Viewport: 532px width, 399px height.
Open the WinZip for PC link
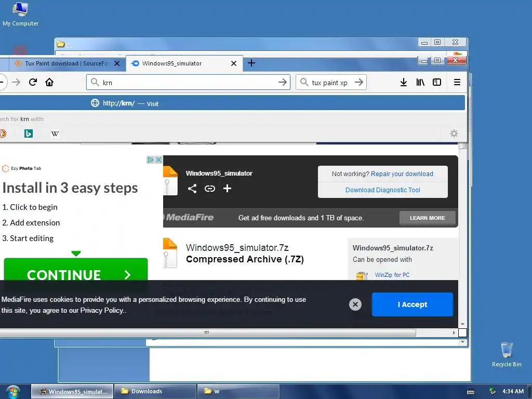392,275
